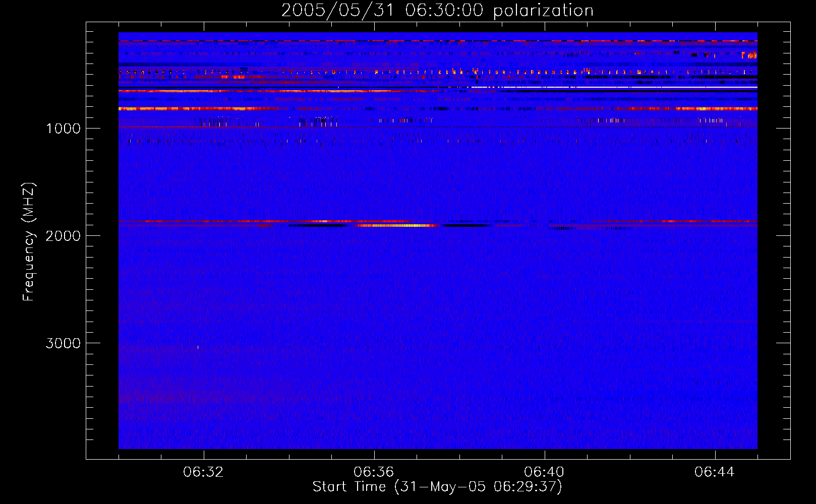Click the plot title '2005/05/31 06:30:00 polarization'
816x504 pixels.
point(437,11)
